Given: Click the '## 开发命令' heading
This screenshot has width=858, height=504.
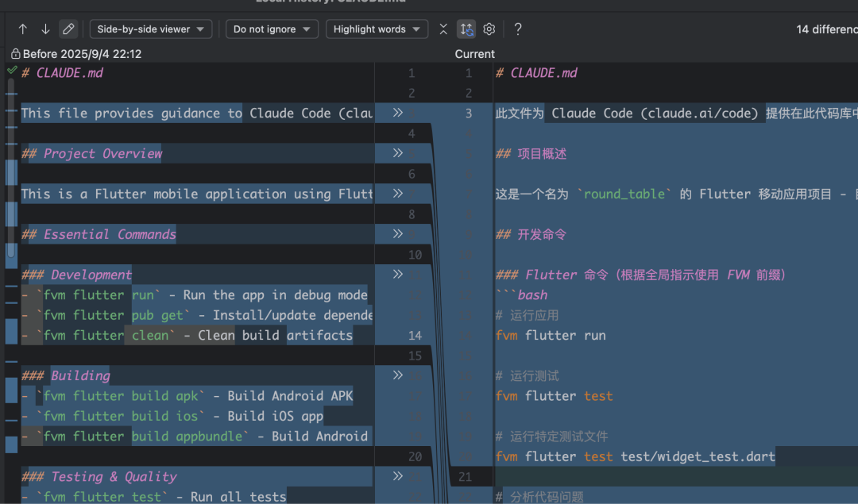Looking at the screenshot, I should [531, 234].
